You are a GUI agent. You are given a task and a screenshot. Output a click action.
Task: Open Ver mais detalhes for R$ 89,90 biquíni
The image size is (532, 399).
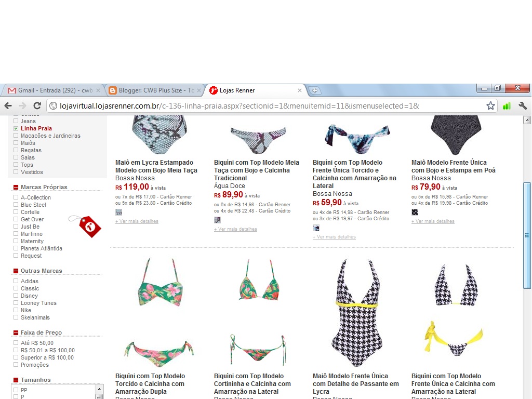pyautogui.click(x=235, y=229)
